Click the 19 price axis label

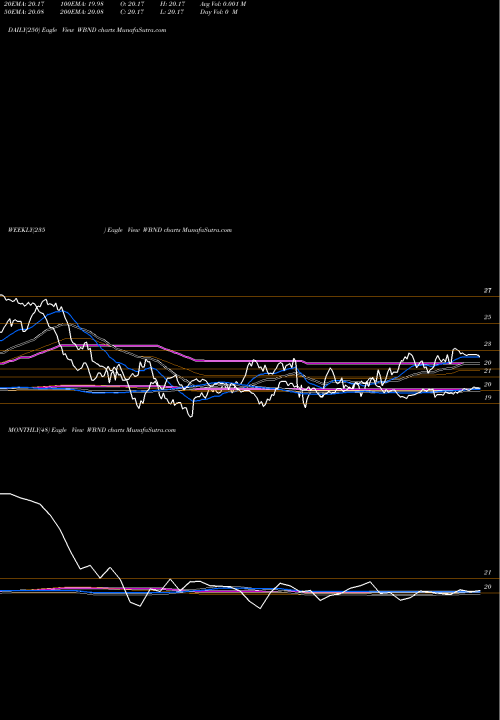point(487,398)
